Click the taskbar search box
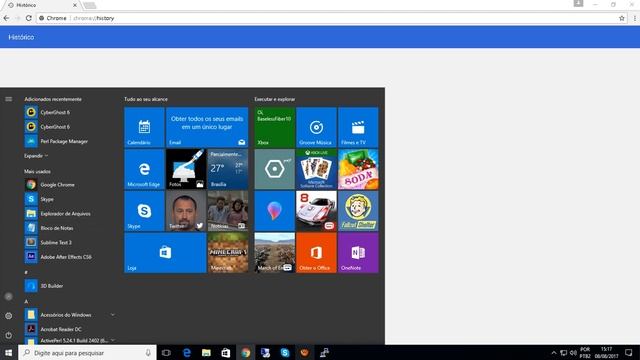This screenshot has height=360, width=640. (87, 353)
